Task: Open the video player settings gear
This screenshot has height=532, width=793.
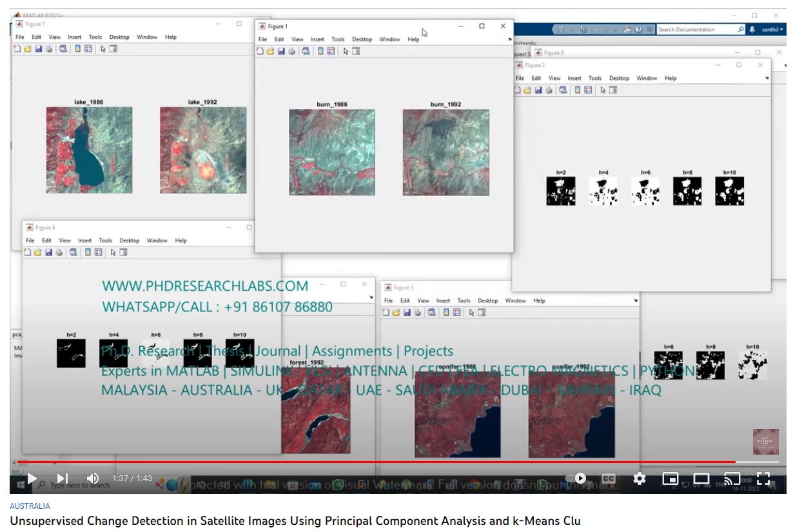Action: (640, 478)
